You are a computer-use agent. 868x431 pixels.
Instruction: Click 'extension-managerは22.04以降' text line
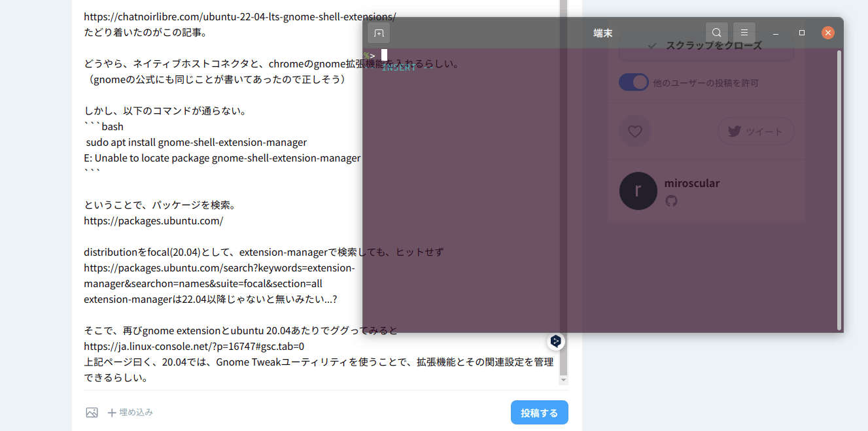click(x=210, y=299)
